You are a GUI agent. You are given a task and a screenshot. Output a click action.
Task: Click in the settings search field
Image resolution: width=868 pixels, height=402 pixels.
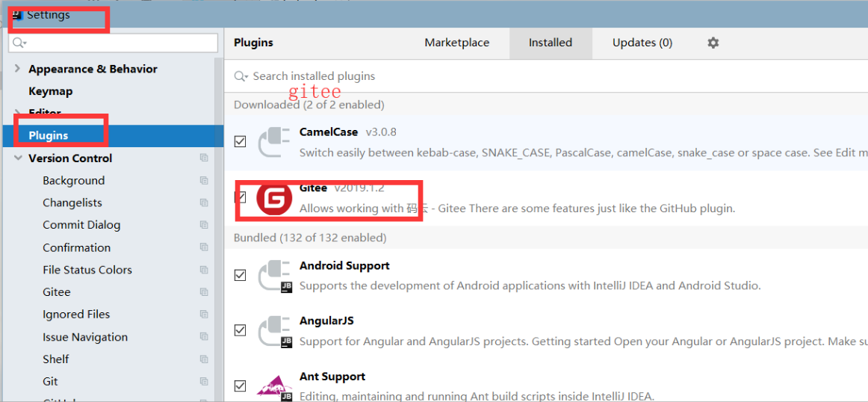pos(114,43)
